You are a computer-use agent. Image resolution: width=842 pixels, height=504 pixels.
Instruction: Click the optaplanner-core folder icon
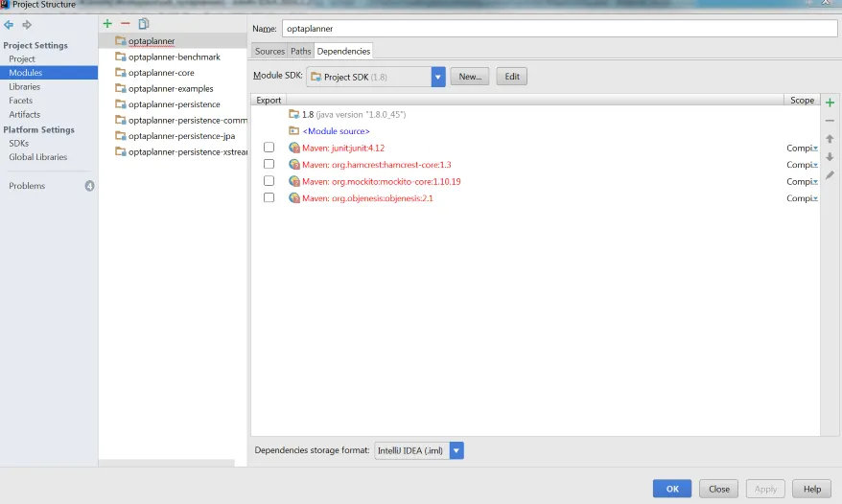[x=120, y=73]
